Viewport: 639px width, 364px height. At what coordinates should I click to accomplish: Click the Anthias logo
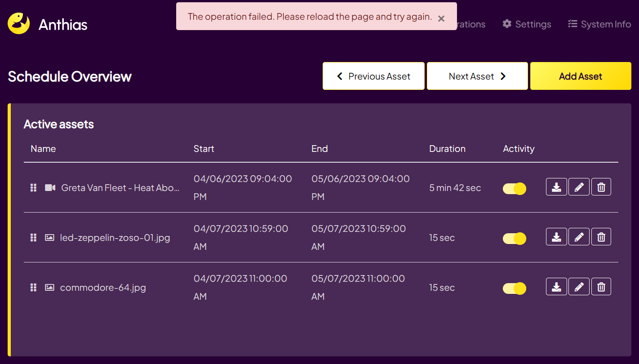tap(47, 24)
